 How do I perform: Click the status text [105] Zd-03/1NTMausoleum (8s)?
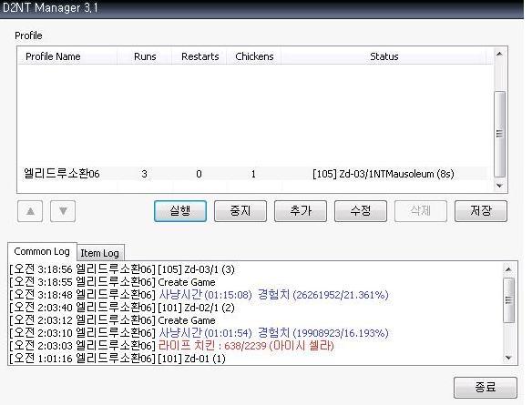(x=383, y=174)
